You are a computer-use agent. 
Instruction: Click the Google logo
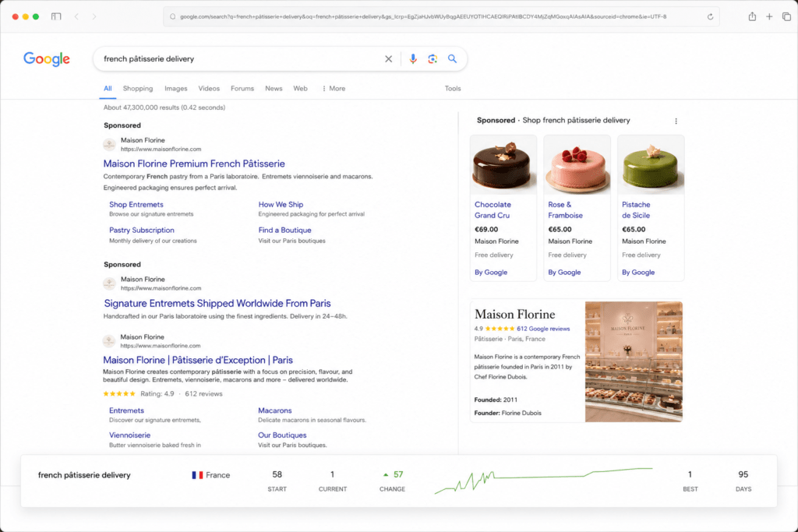pos(46,59)
